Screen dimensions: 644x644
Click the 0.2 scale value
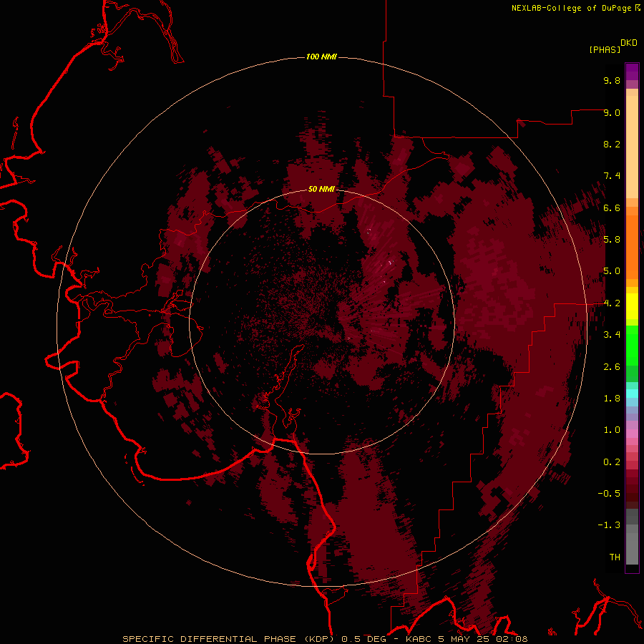click(x=612, y=462)
